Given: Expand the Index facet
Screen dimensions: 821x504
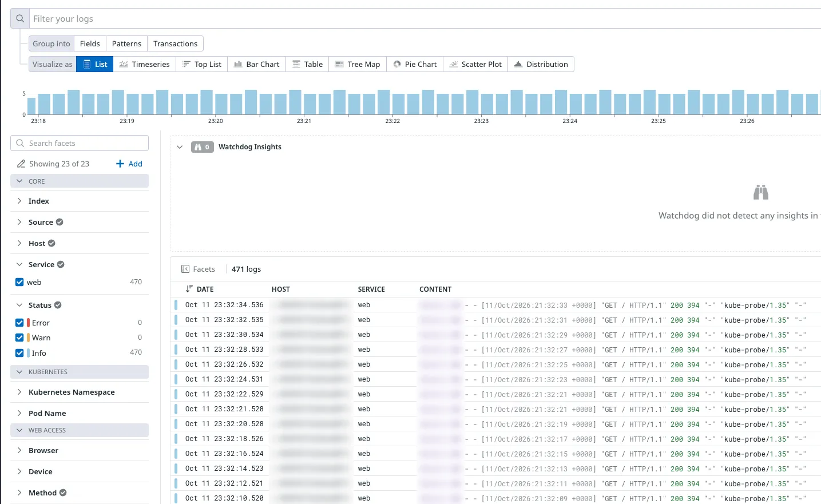Looking at the screenshot, I should pyautogui.click(x=19, y=201).
